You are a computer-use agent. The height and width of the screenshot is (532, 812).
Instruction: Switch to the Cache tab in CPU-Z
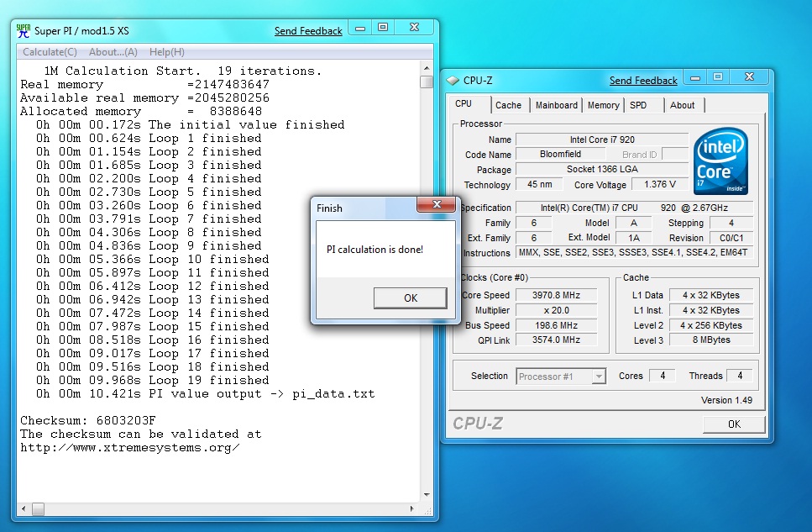509,105
